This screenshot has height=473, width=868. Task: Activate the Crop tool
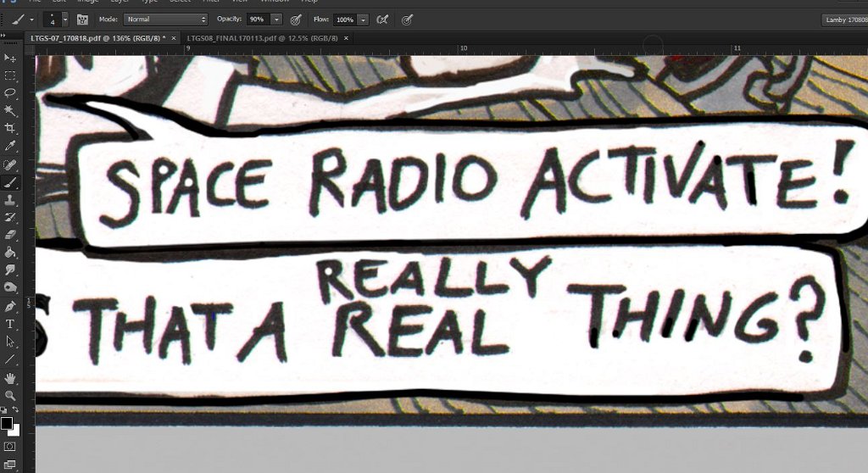10,128
